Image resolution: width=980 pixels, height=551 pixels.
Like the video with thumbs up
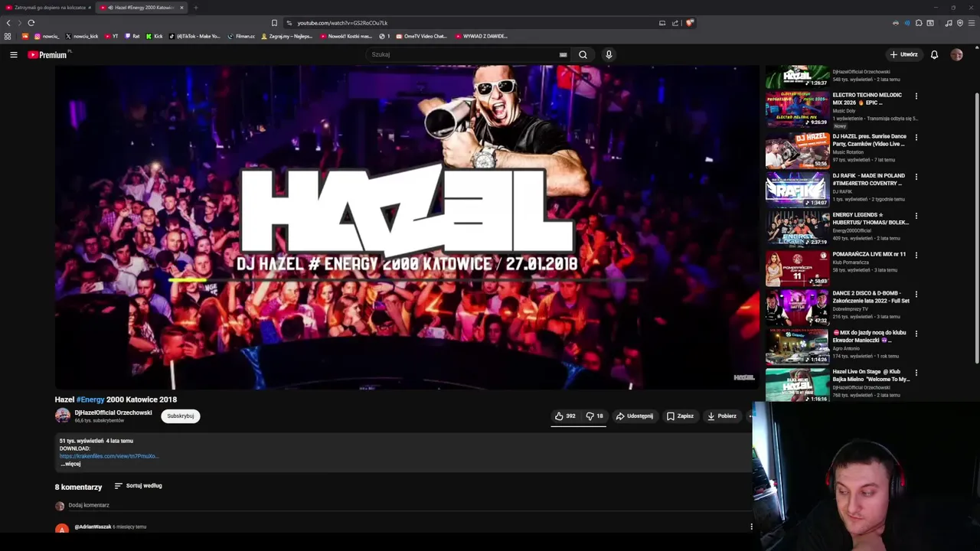pyautogui.click(x=565, y=416)
